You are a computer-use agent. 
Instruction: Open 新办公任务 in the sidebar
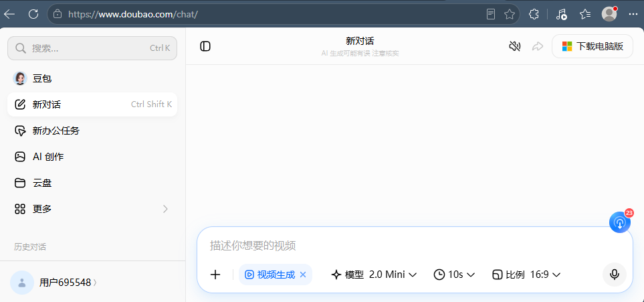92,131
